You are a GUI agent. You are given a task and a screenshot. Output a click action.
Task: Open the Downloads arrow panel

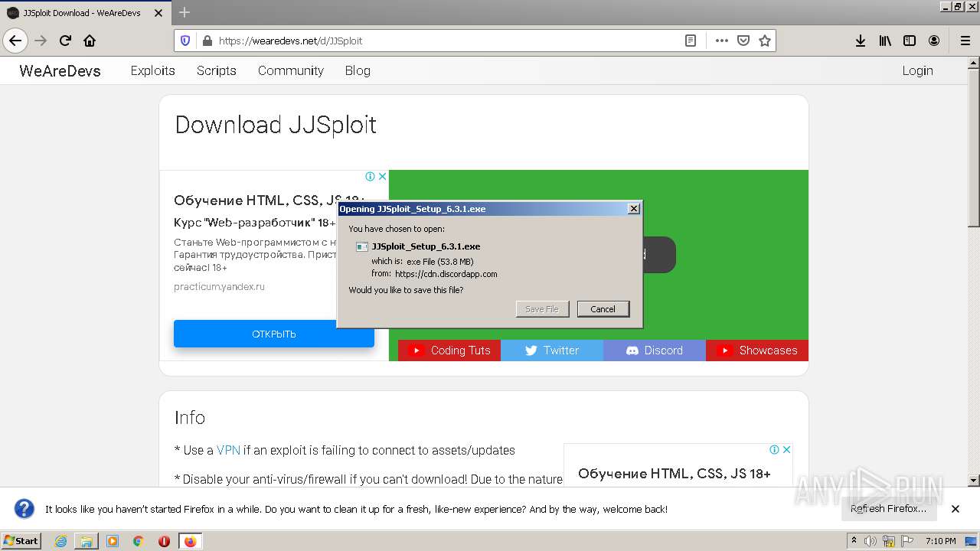(x=861, y=41)
